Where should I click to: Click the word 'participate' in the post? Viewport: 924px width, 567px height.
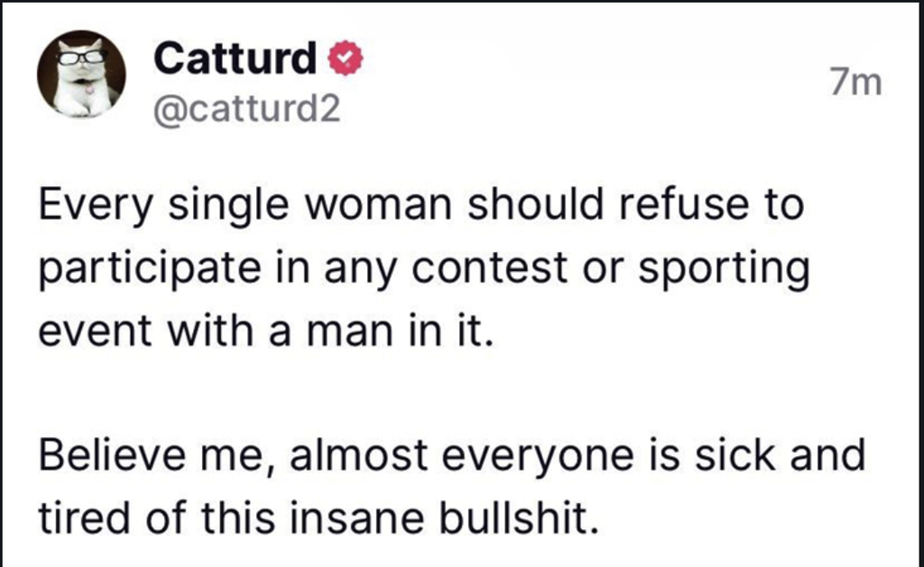click(x=151, y=270)
